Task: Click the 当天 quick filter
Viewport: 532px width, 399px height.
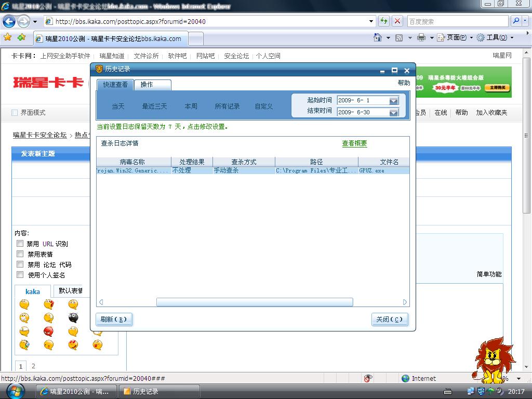Action: click(118, 106)
